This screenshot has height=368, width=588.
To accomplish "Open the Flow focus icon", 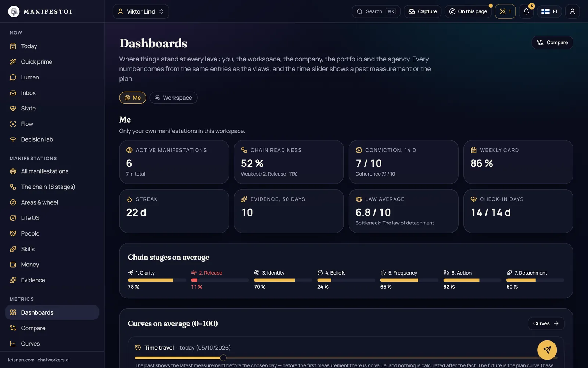I will point(13,124).
